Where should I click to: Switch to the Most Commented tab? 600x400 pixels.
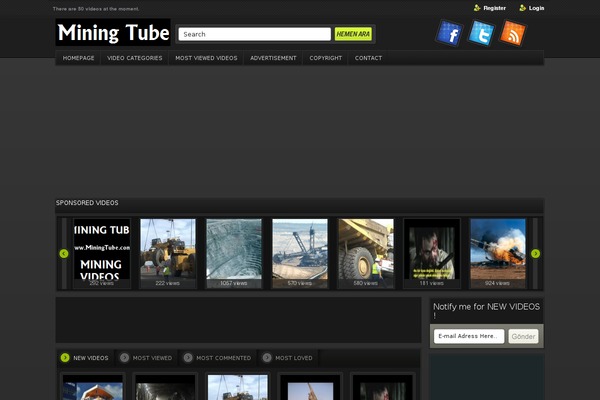point(223,358)
